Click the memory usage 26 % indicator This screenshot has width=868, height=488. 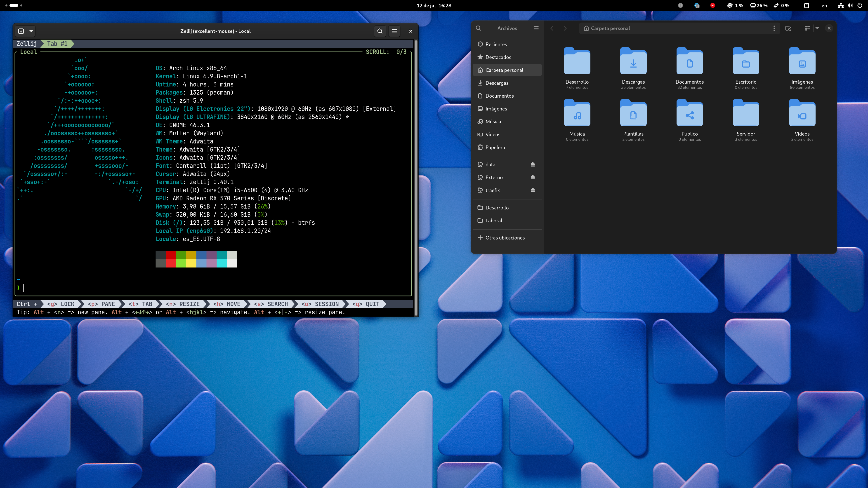pyautogui.click(x=759, y=5)
